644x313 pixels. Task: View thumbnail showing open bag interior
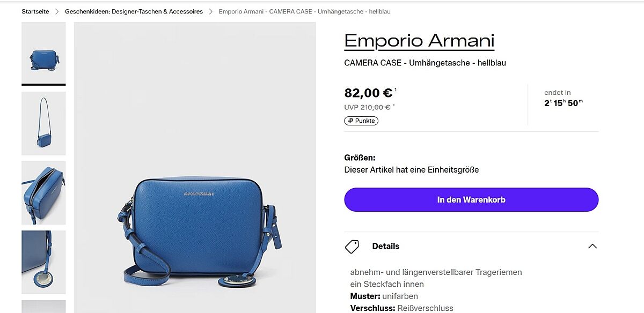click(x=43, y=193)
